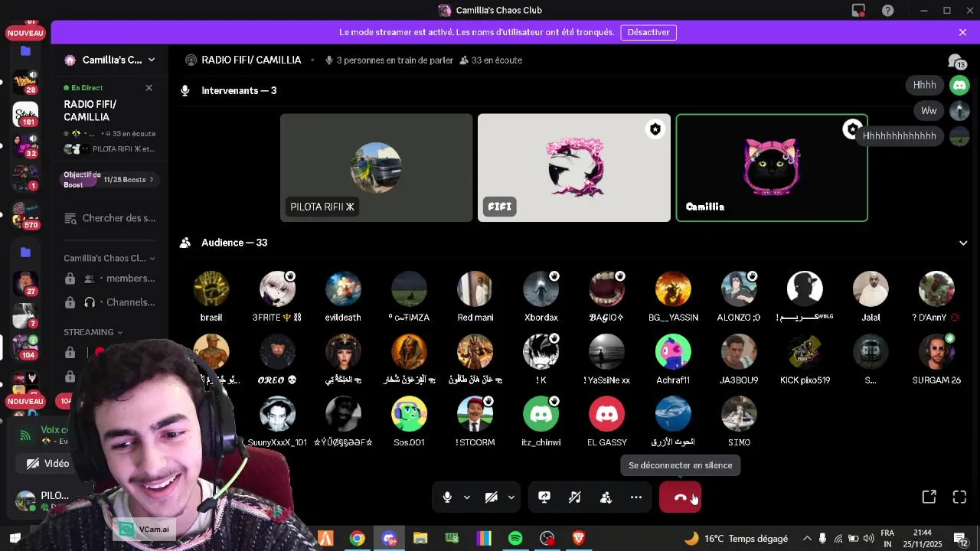Close the En Direct stage card
This screenshot has height=551, width=980.
pos(149,88)
